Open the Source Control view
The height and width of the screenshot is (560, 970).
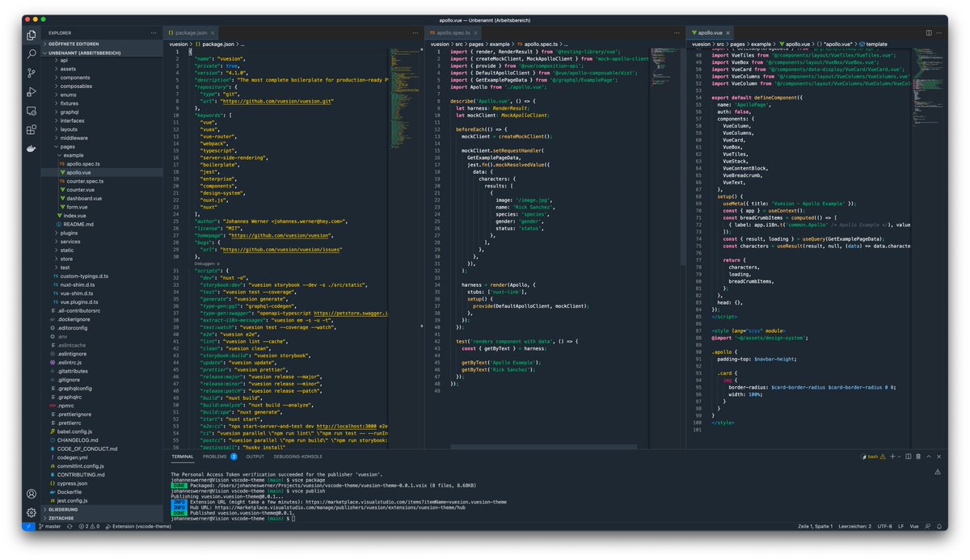click(x=32, y=73)
